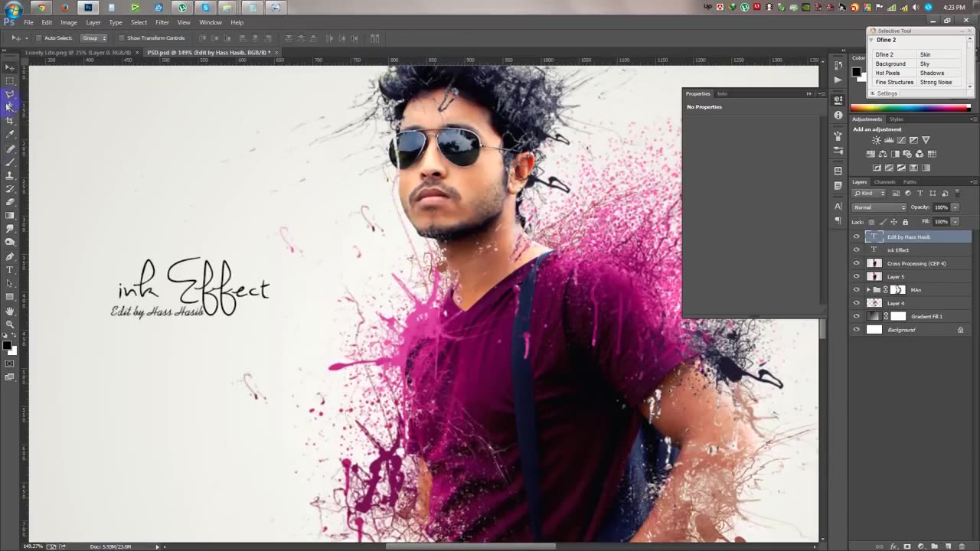
Task: Add a Color Balance adjustment
Action: point(883,154)
